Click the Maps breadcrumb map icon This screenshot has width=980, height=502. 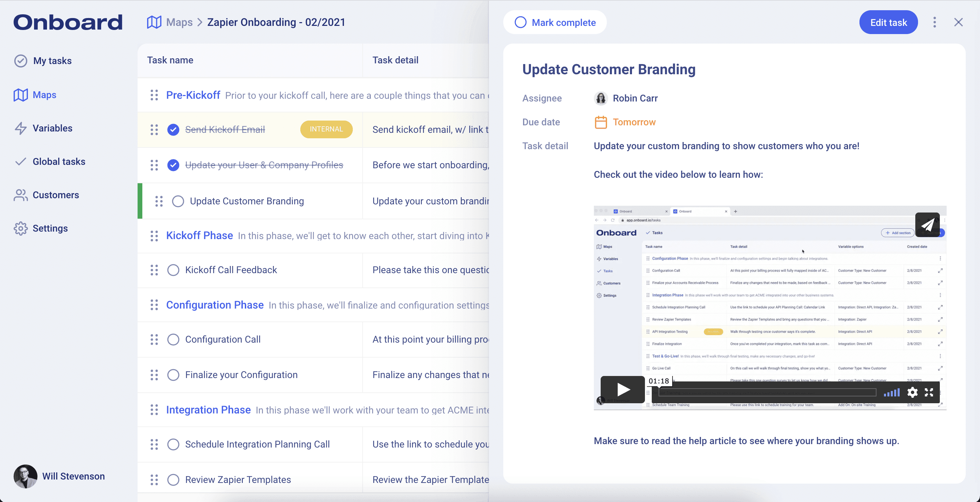154,22
